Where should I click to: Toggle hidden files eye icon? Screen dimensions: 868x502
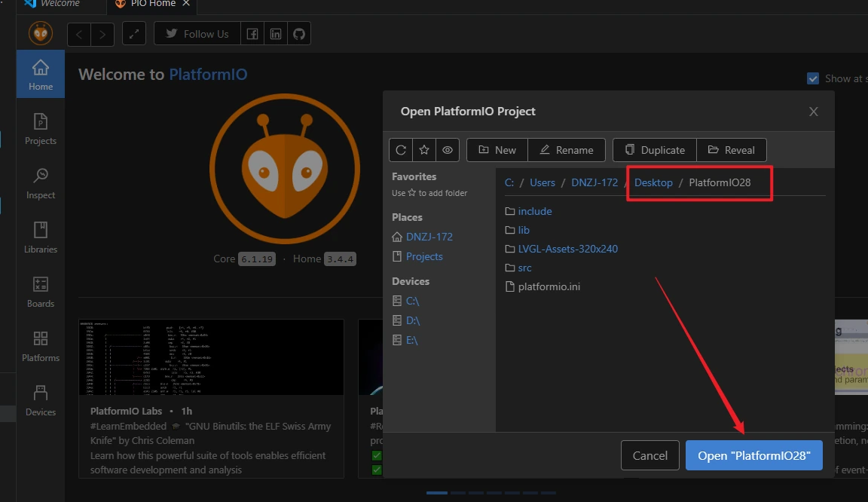[448, 150]
